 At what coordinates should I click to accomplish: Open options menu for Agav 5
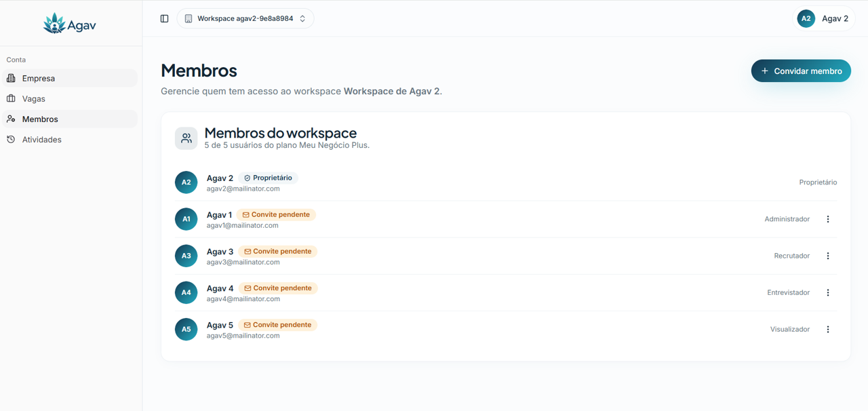(x=828, y=329)
